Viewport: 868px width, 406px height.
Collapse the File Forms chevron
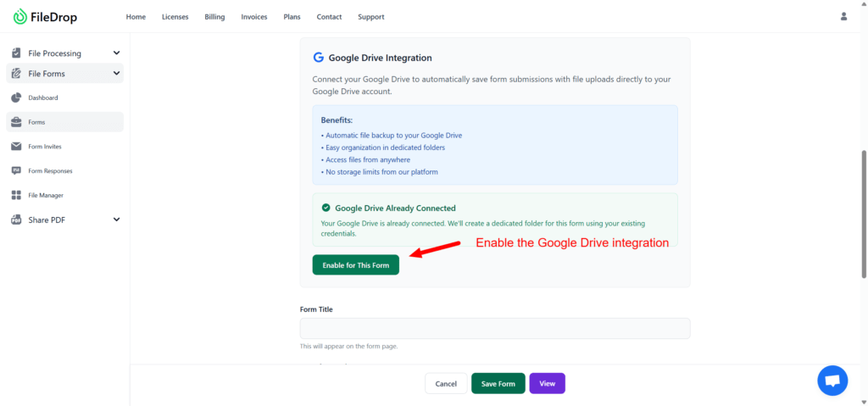116,73
